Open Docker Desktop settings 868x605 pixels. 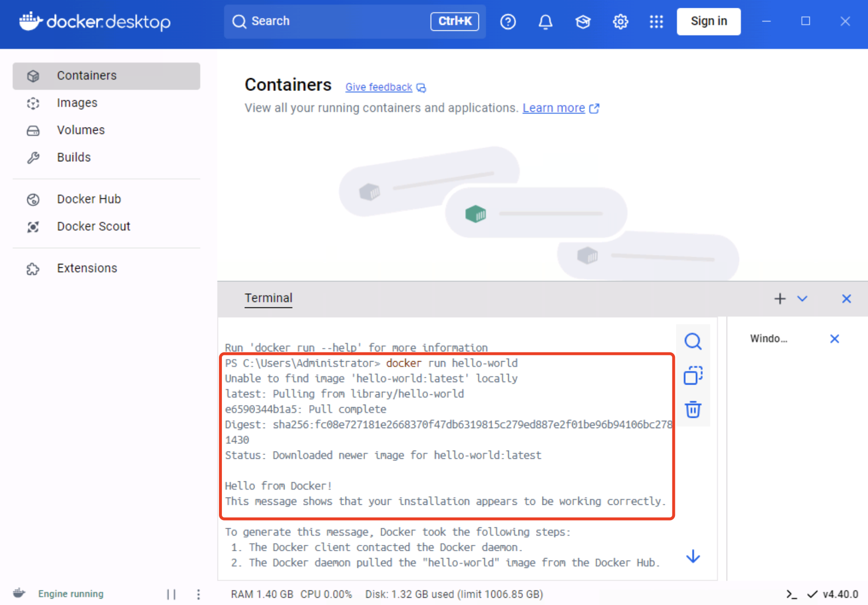pos(620,22)
